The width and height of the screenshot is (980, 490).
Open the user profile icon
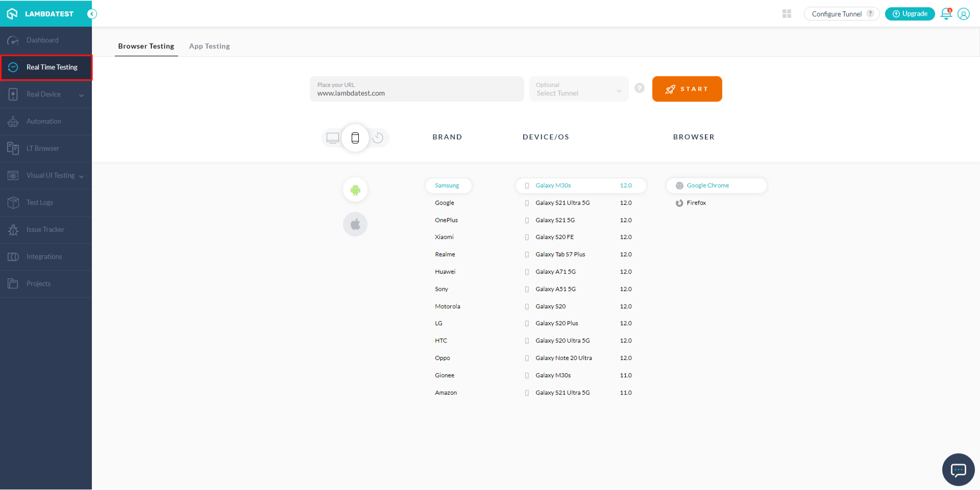point(964,14)
